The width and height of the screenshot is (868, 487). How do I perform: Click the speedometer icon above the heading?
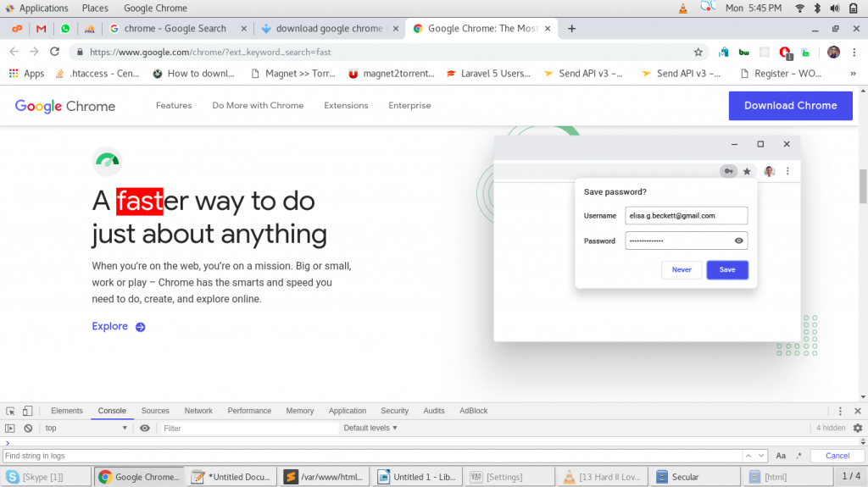[107, 161]
